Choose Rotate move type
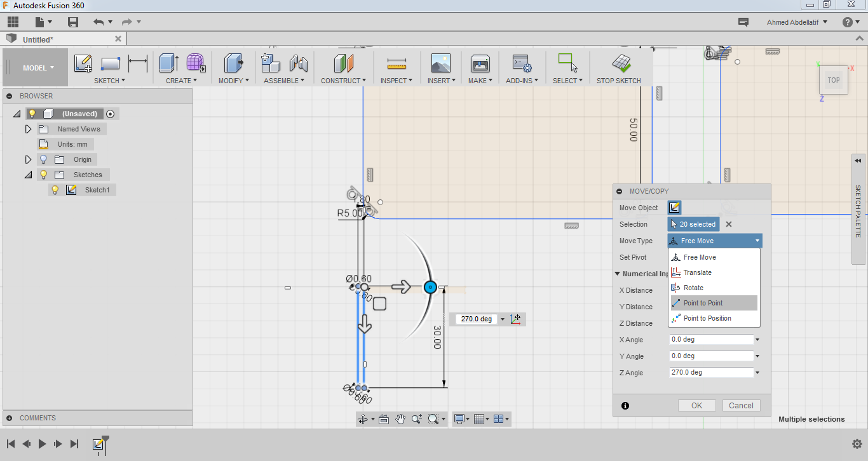 (x=714, y=288)
